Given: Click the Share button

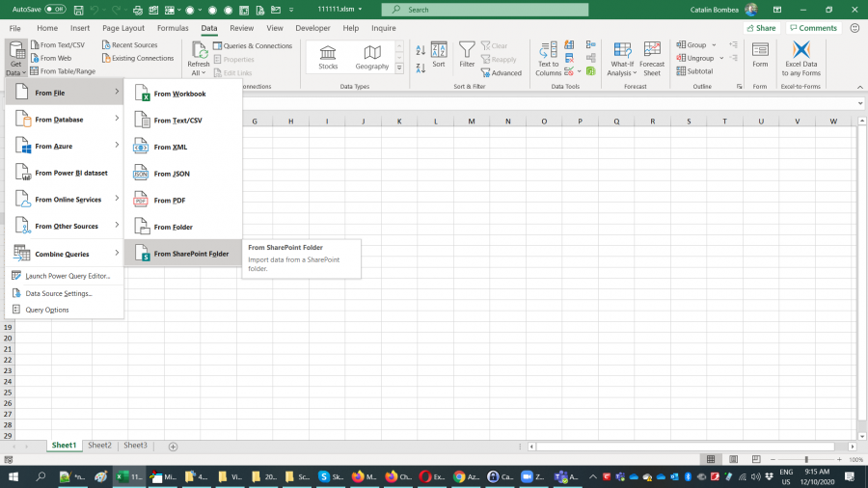Looking at the screenshot, I should click(x=761, y=28).
